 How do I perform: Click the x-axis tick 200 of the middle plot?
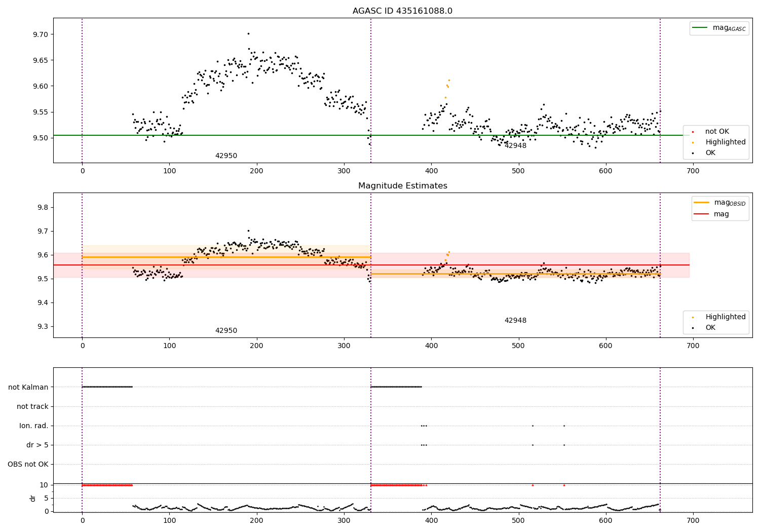click(x=257, y=346)
